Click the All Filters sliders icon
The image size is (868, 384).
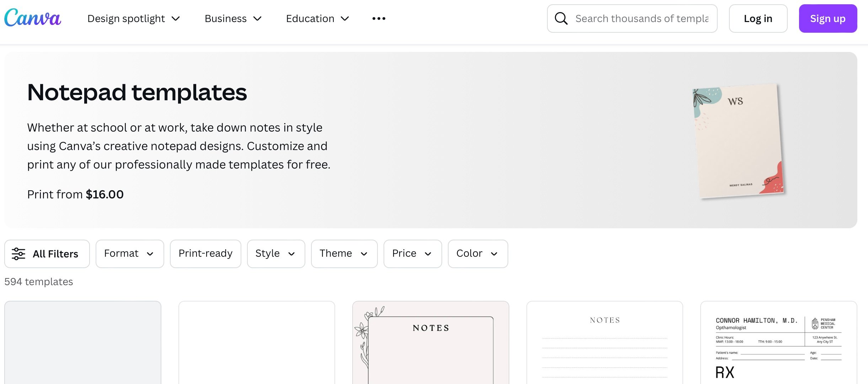tap(18, 254)
